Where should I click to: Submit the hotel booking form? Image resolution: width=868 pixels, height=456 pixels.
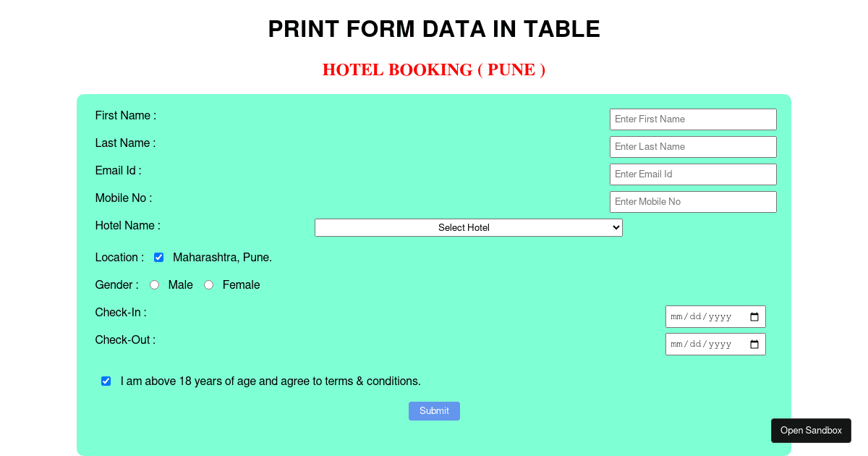coord(434,411)
